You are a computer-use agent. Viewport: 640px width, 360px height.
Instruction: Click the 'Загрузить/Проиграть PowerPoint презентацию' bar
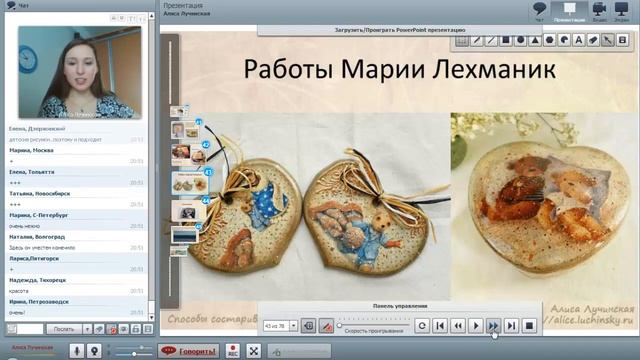click(x=400, y=30)
